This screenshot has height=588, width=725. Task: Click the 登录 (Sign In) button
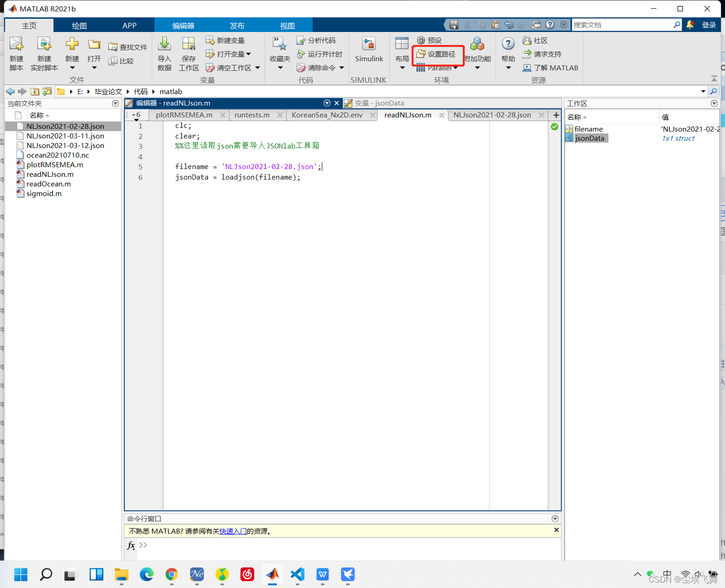(709, 25)
